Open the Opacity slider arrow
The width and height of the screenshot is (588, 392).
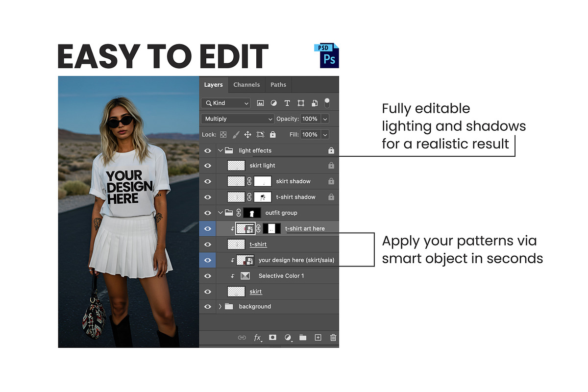click(324, 119)
